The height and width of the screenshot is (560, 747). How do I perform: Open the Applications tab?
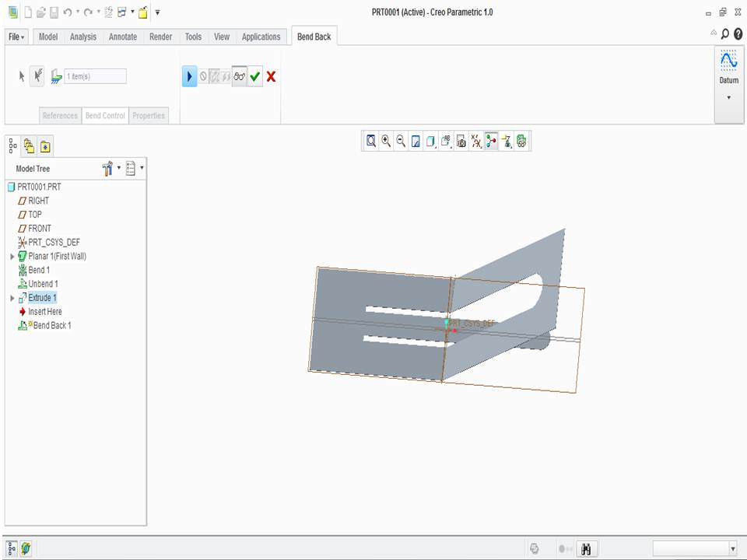coord(261,37)
